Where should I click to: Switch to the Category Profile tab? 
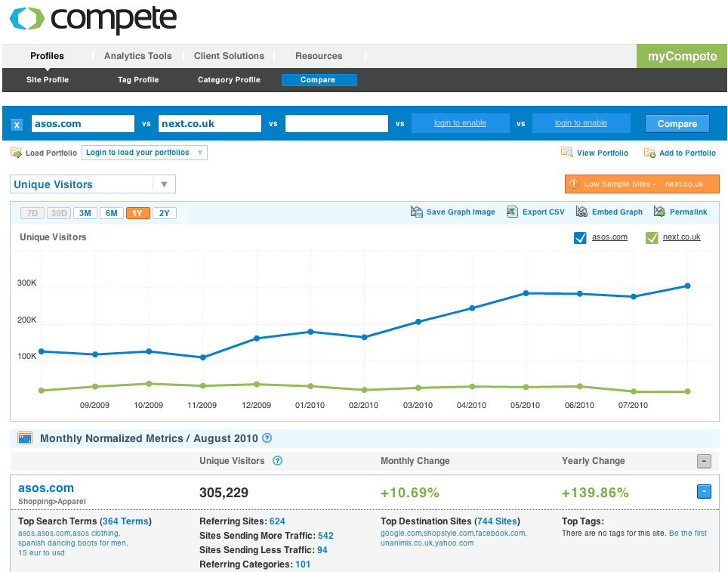(x=229, y=80)
